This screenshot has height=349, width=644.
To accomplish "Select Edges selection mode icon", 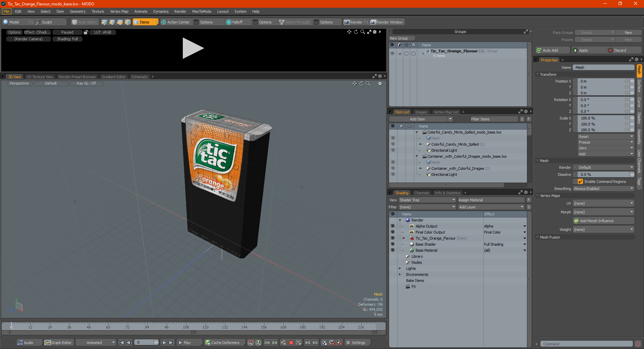I will click(x=112, y=22).
